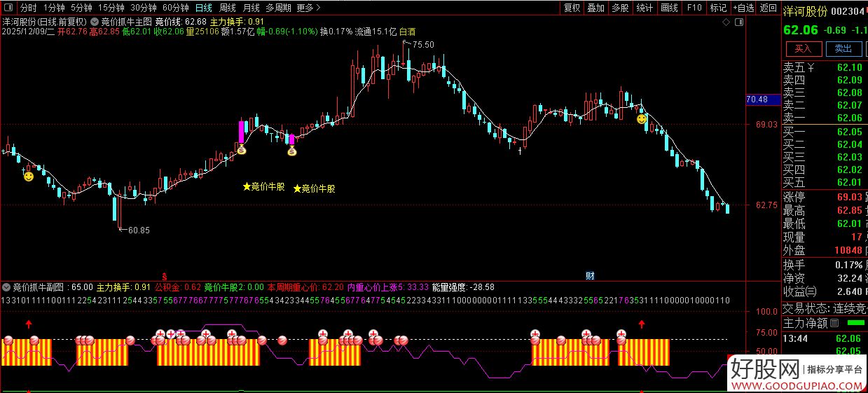This screenshot has height=393, width=868.
Task: Click the 买一 bid price 62.05
Action: pos(849,132)
